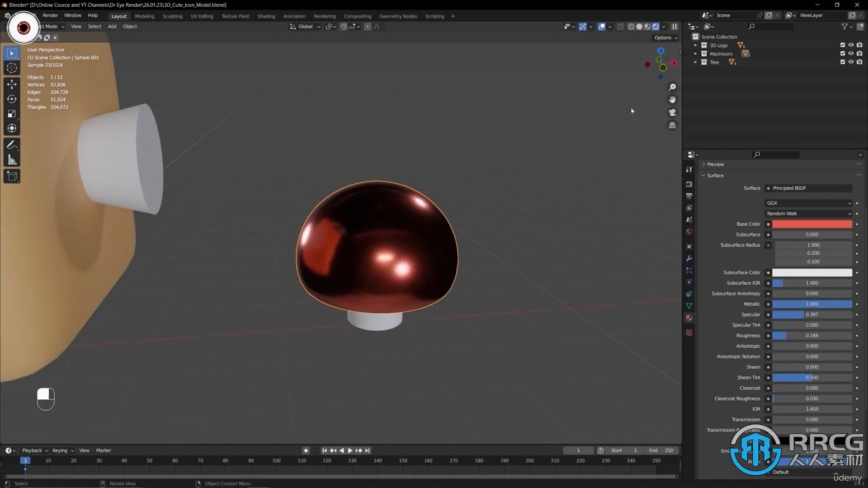Open the Object properties tab
The image size is (868, 488).
[689, 247]
